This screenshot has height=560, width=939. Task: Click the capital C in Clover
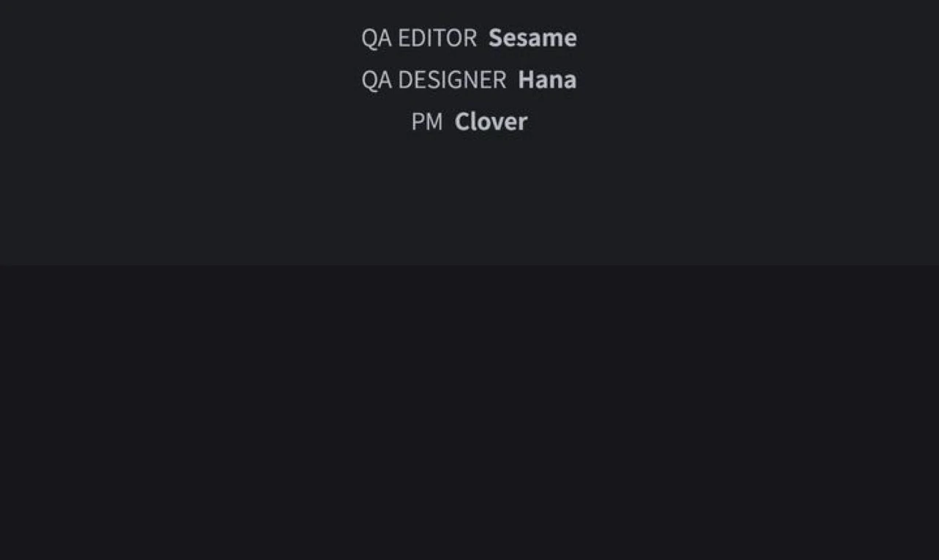coord(462,122)
